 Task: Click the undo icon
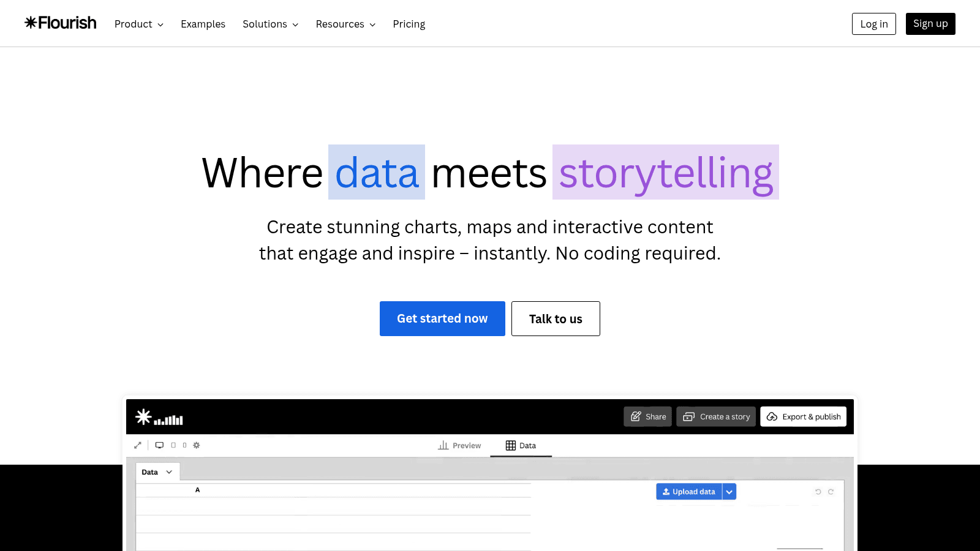point(818,492)
